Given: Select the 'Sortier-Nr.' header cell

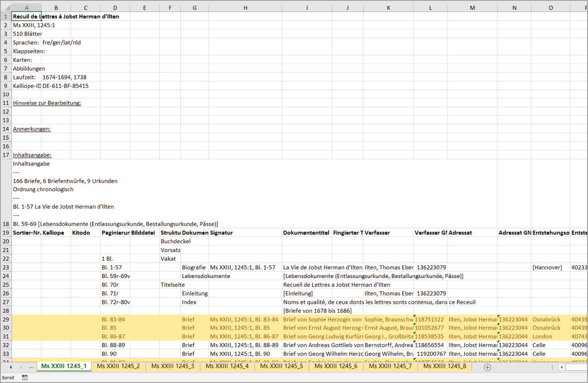Looking at the screenshot, I should (x=27, y=233).
